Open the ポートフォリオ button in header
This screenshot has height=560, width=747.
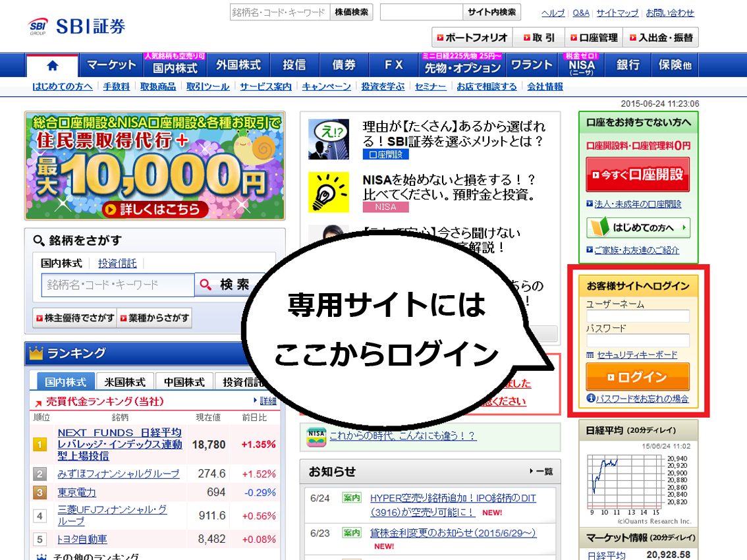472,38
